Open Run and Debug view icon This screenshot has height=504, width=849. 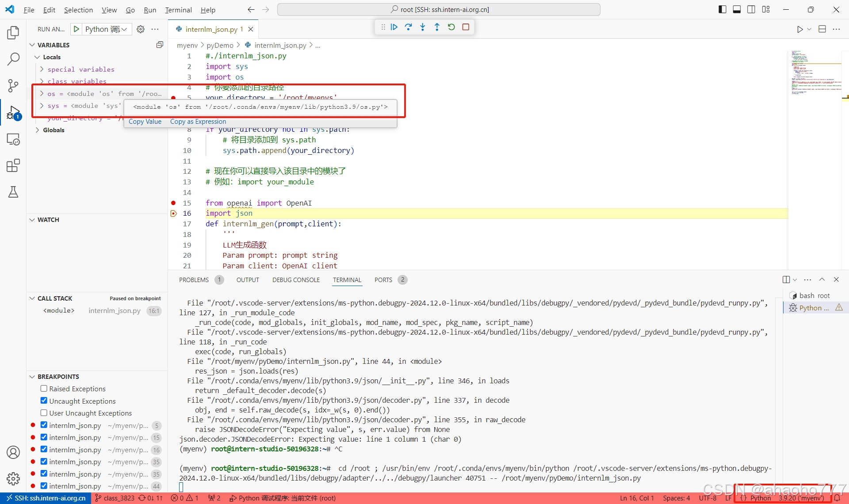(x=13, y=113)
